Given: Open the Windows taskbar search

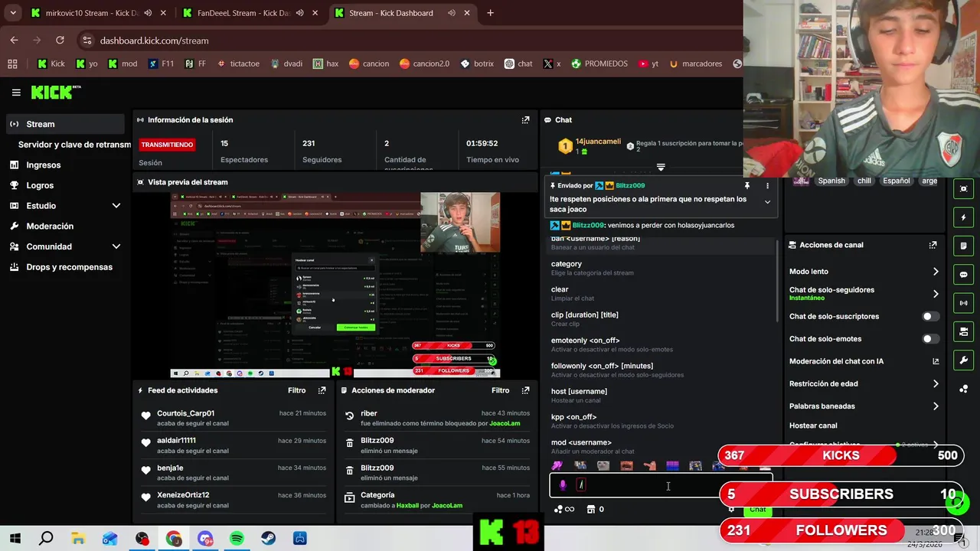Looking at the screenshot, I should click(47, 539).
